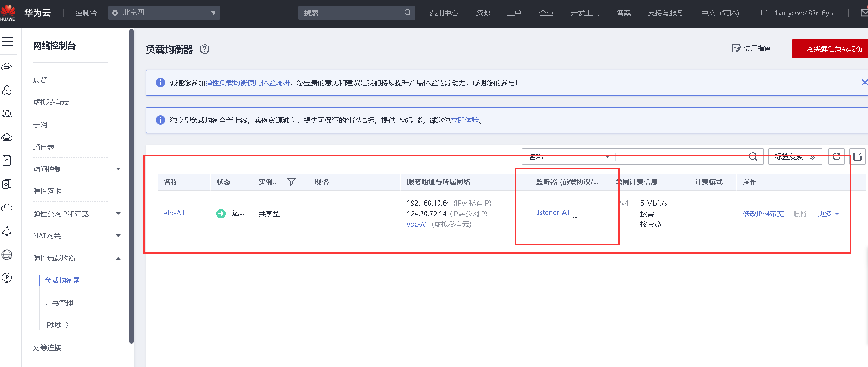This screenshot has width=868, height=367.
Task: Open the 实例 column filter funnel
Action: (292, 182)
